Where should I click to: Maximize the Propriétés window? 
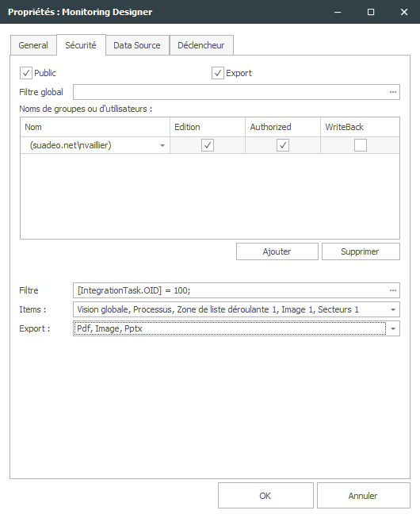pyautogui.click(x=371, y=12)
